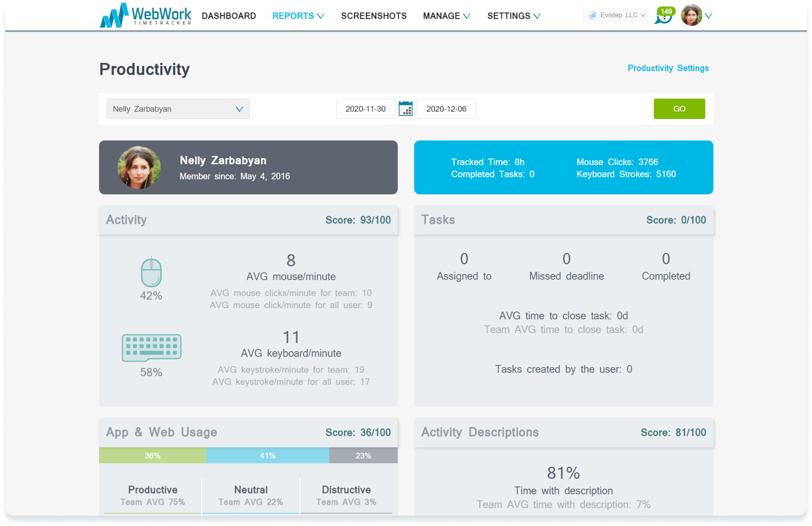The image size is (812, 526).
Task: Click Activity Descriptions Score: 81/100
Action: pyautogui.click(x=673, y=432)
